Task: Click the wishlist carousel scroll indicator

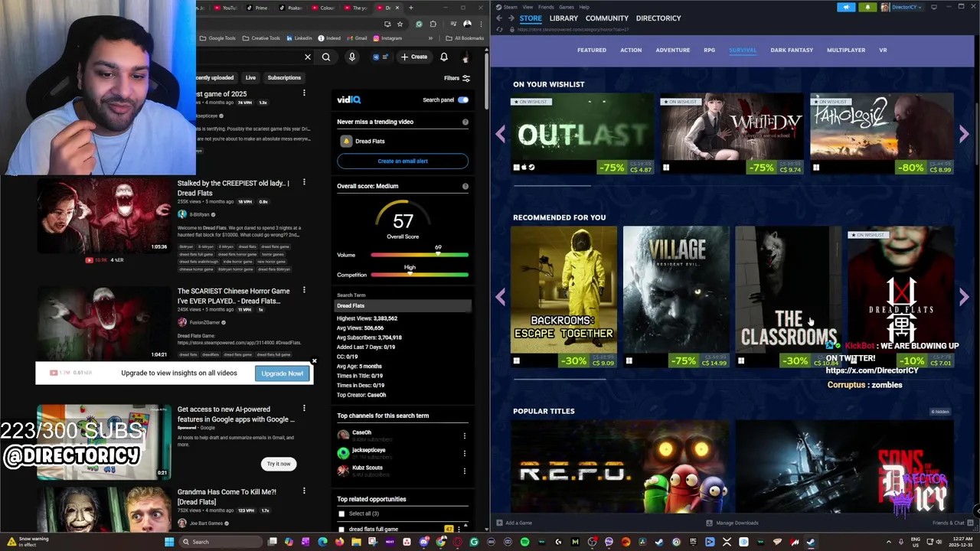Action: click(x=552, y=185)
